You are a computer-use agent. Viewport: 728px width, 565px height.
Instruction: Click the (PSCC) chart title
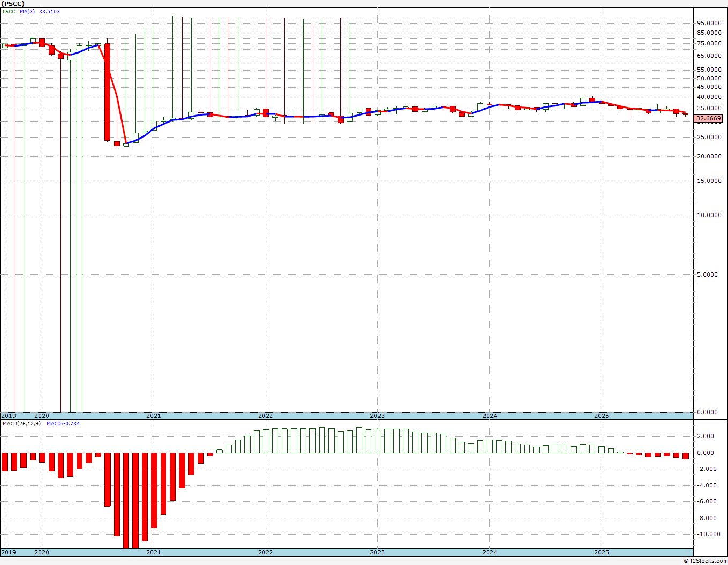pos(13,4)
